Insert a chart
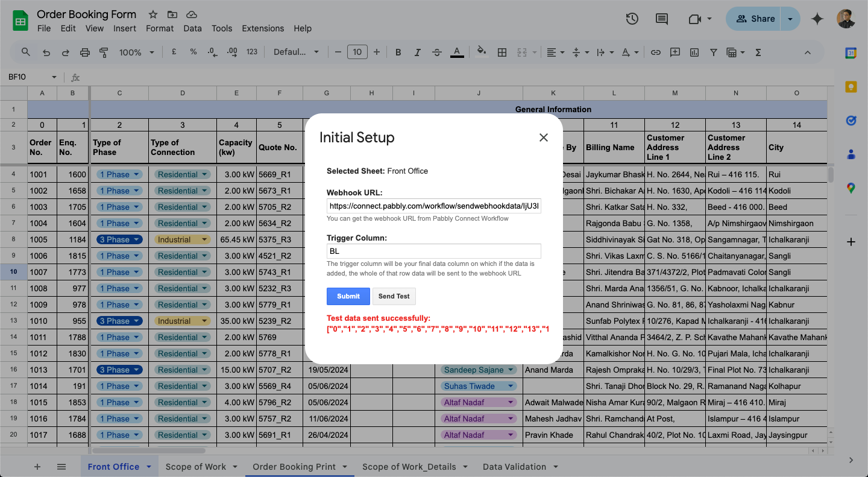Screen dimensions: 868x477 pyautogui.click(x=694, y=52)
